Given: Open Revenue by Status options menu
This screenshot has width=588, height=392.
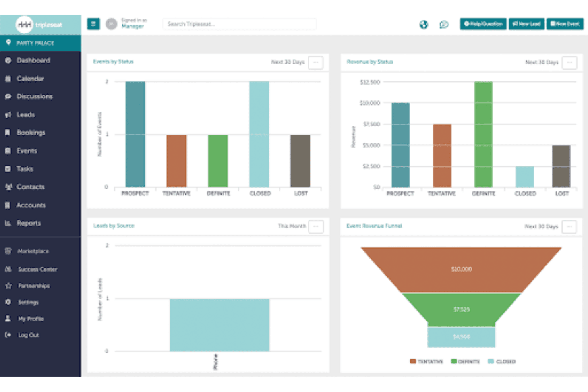Looking at the screenshot, I should click(x=569, y=62).
